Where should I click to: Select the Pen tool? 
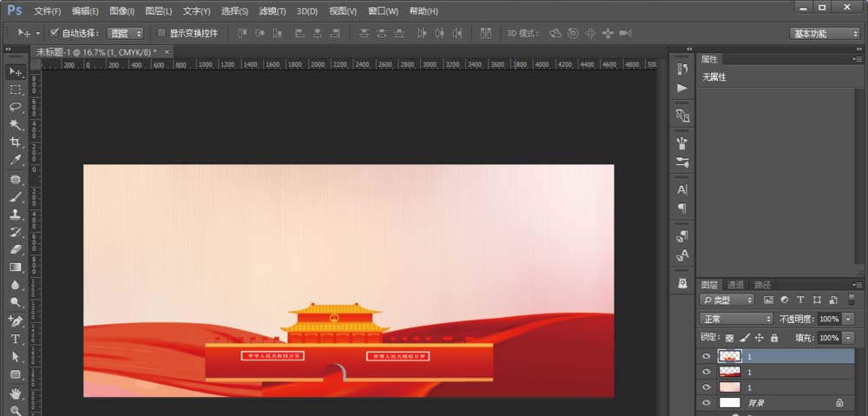[16, 321]
